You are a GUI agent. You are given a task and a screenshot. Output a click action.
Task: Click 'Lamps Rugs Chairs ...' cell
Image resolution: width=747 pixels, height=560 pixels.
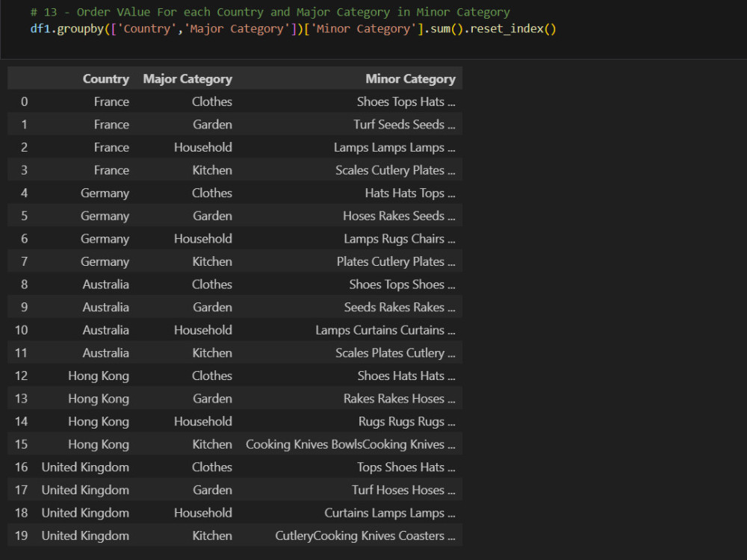pyautogui.click(x=400, y=239)
